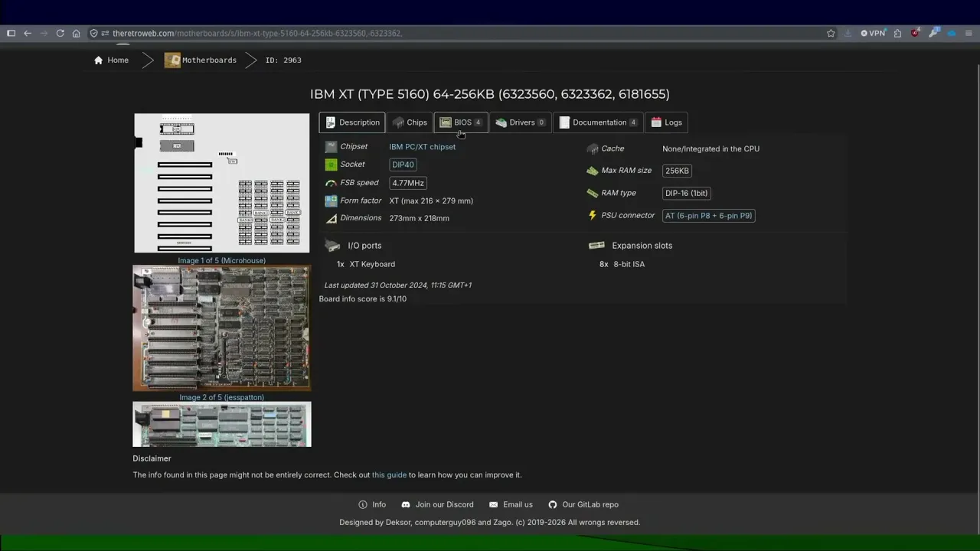Open the uBlock Origin extension icon
Image resolution: width=980 pixels, height=551 pixels.
coord(915,33)
